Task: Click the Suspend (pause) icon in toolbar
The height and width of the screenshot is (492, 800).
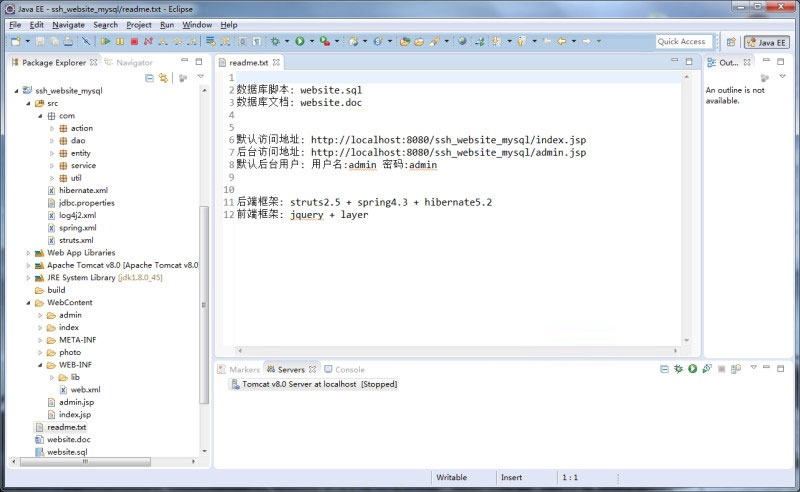Action: [x=120, y=42]
